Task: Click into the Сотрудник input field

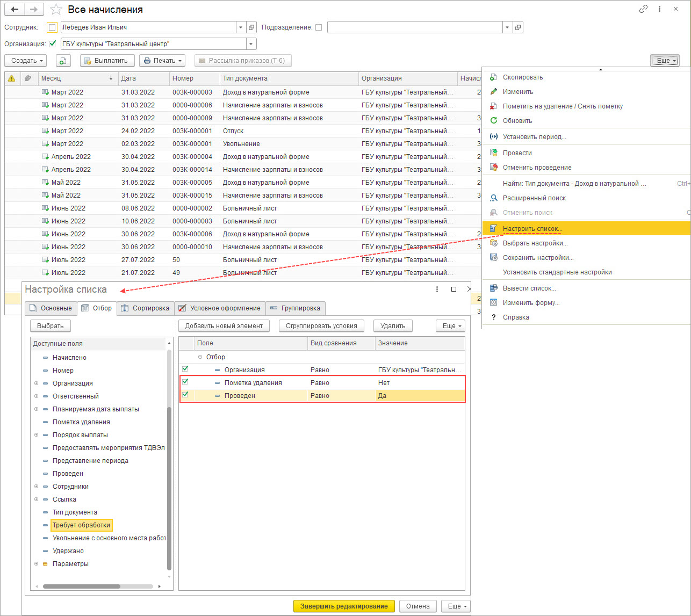Action: pyautogui.click(x=148, y=27)
